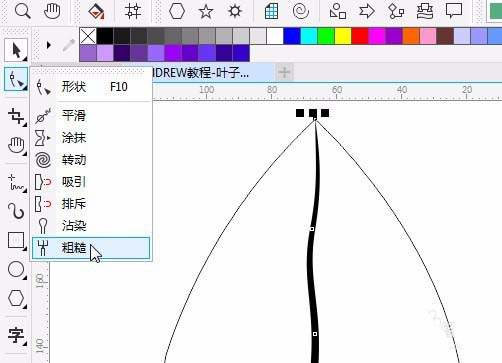
Task: Select the Spiral tool
Action: [301, 11]
